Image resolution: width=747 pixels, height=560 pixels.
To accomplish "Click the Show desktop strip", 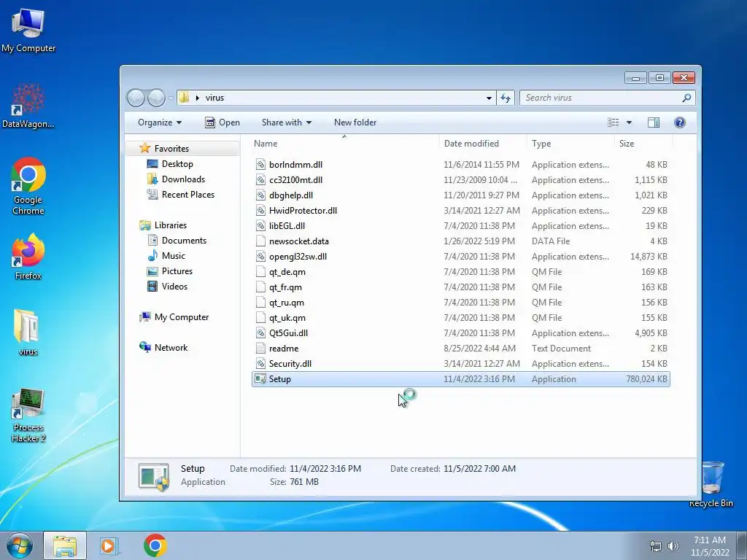I will (x=741, y=545).
